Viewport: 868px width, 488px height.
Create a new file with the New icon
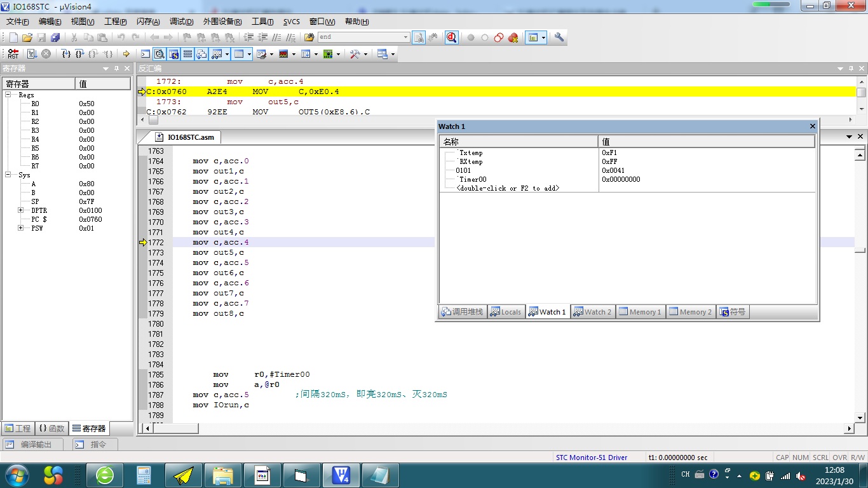(13, 37)
